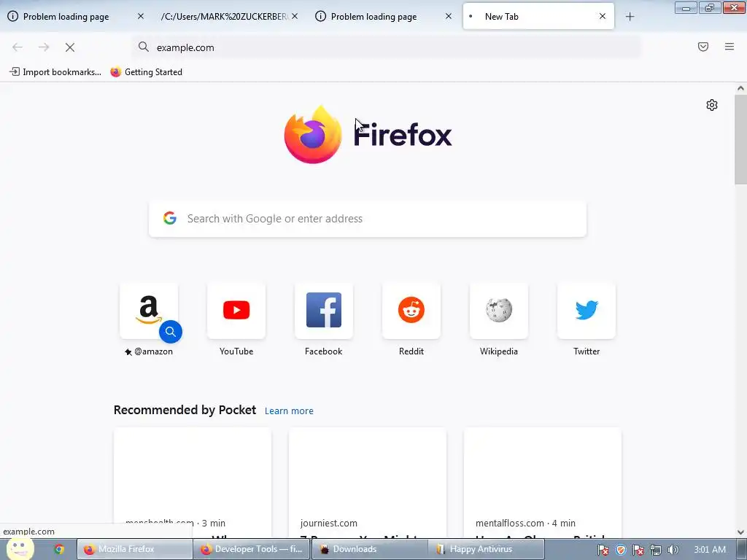Open the Getting Started bookmark
This screenshot has height=560, width=747.
(x=146, y=72)
